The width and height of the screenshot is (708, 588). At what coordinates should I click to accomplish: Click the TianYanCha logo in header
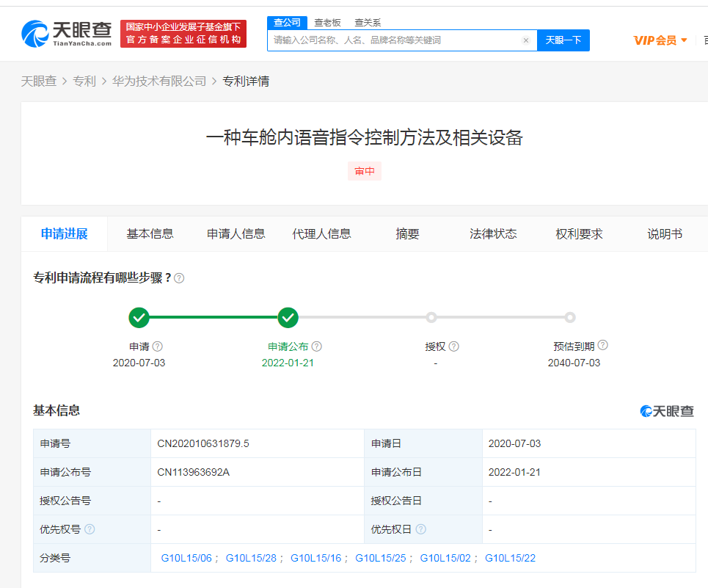66,34
